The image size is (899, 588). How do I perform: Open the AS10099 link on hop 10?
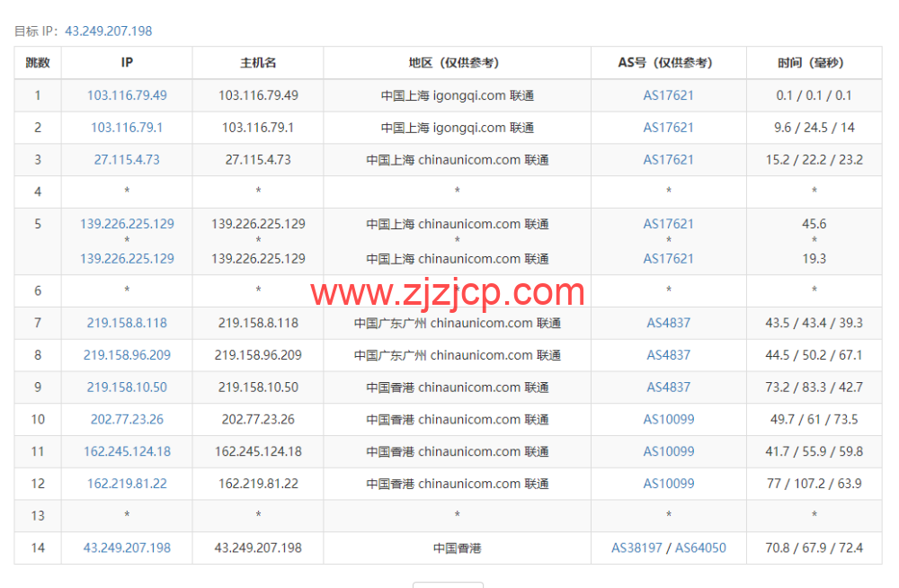668,419
